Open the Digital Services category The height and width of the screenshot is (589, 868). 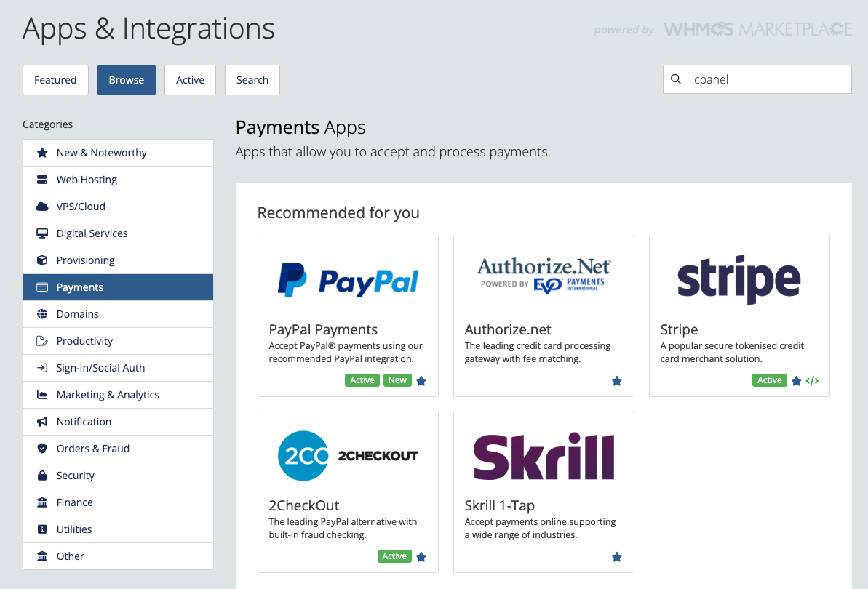pyautogui.click(x=118, y=233)
